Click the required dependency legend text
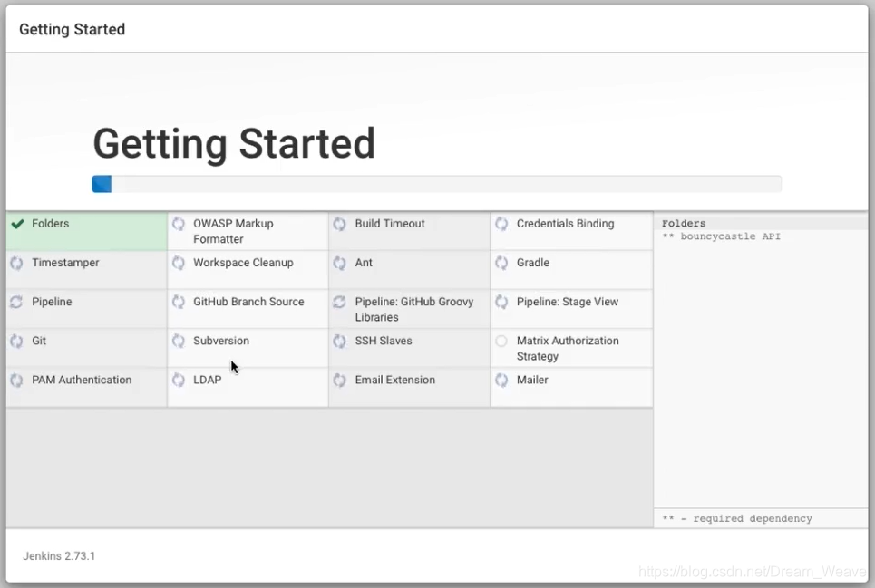Screen dimensions: 875x588 pos(737,518)
